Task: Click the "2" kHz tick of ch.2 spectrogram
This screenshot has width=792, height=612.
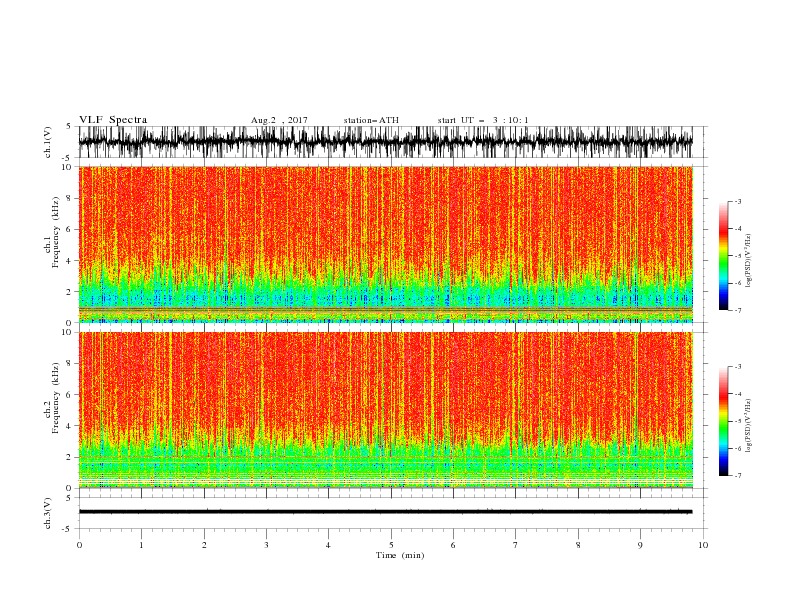Action: tap(69, 457)
